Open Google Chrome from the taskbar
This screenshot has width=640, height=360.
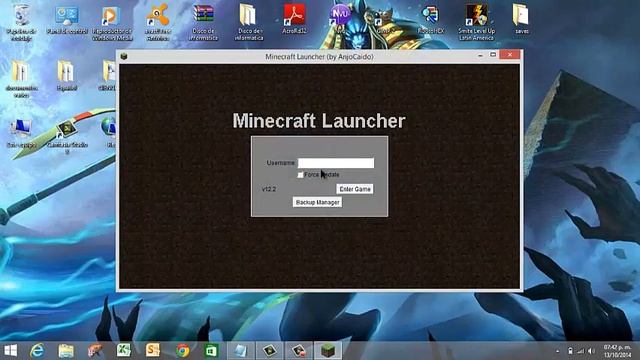[x=182, y=350]
